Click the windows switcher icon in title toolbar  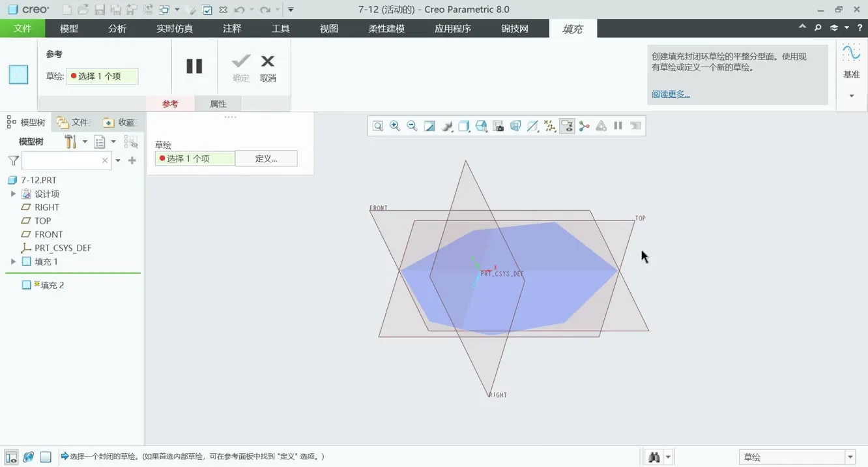(x=164, y=10)
